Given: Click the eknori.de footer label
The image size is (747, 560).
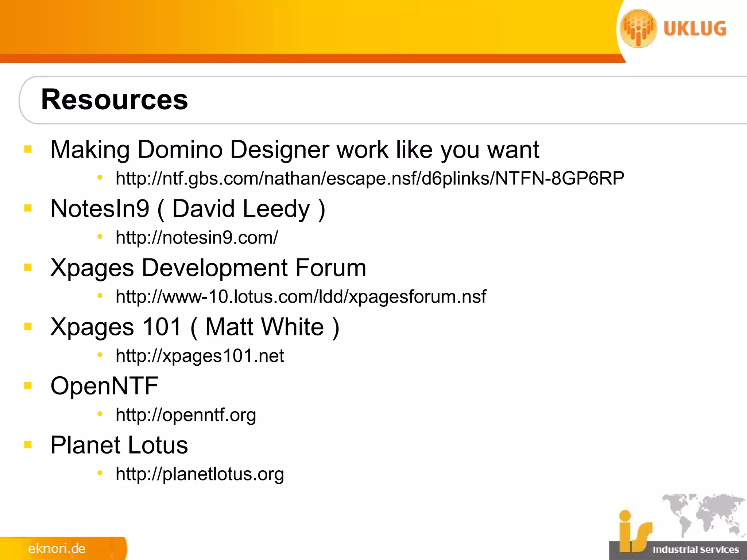Looking at the screenshot, I should pyautogui.click(x=57, y=548).
